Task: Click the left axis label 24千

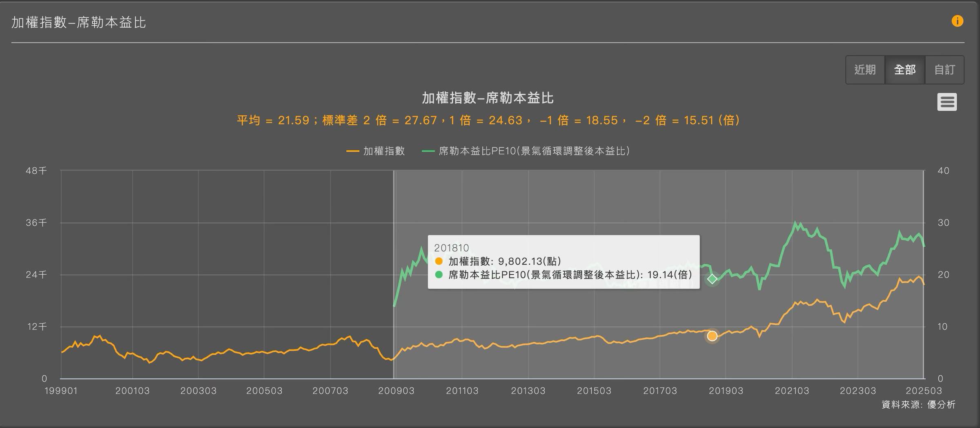Action: (x=36, y=275)
